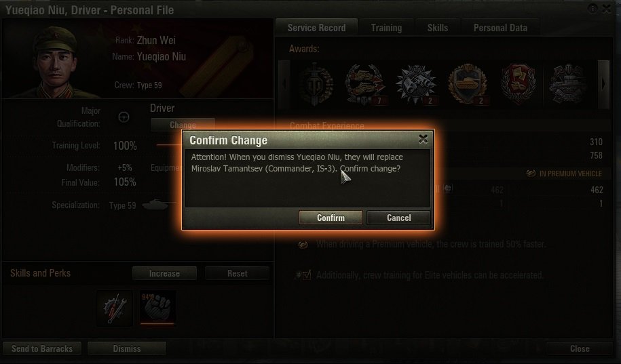Open the Personal Data tab
The height and width of the screenshot is (364, 621).
500,28
